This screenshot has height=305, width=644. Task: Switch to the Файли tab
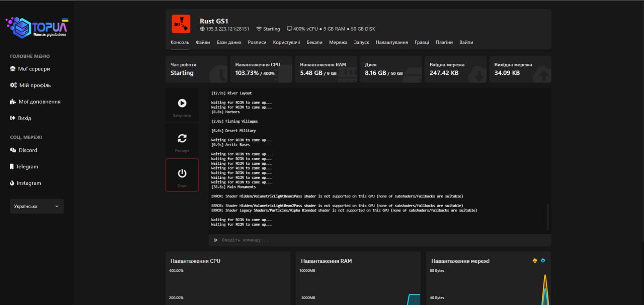point(203,42)
